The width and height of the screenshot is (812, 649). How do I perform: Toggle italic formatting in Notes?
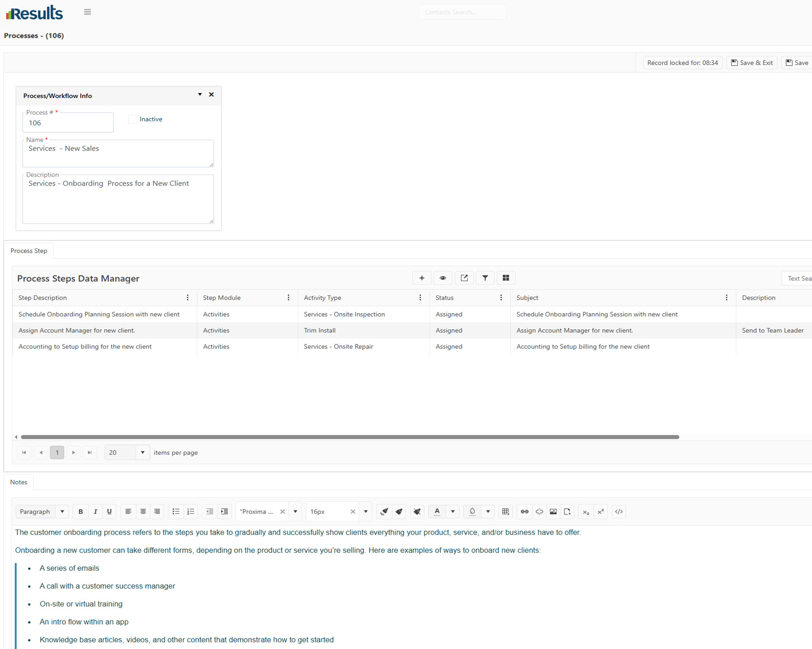point(95,511)
